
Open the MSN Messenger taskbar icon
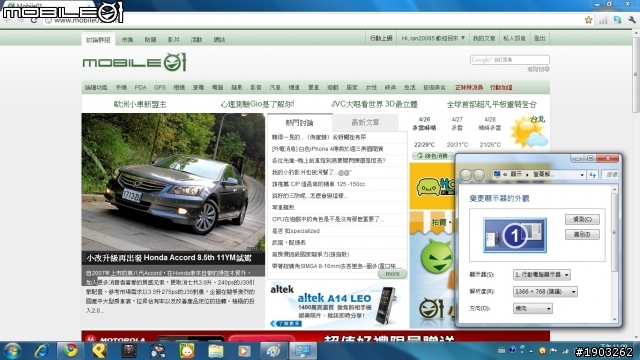157,351
